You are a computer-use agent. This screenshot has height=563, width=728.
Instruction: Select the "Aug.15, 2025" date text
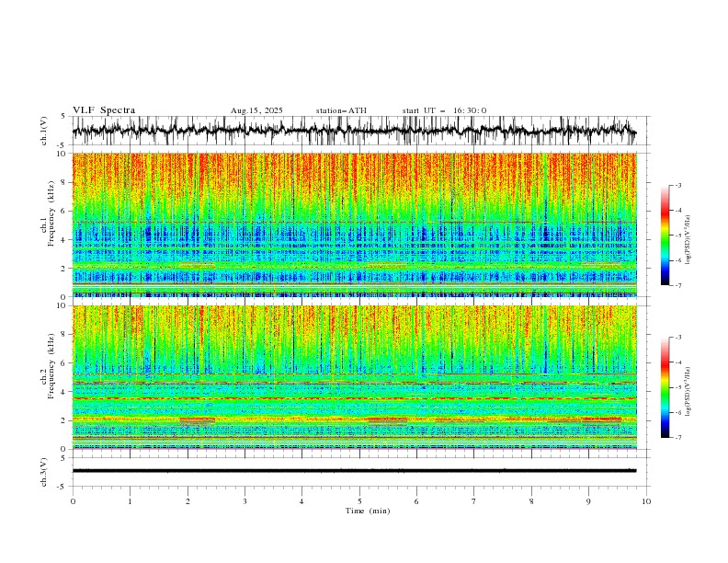tap(256, 110)
